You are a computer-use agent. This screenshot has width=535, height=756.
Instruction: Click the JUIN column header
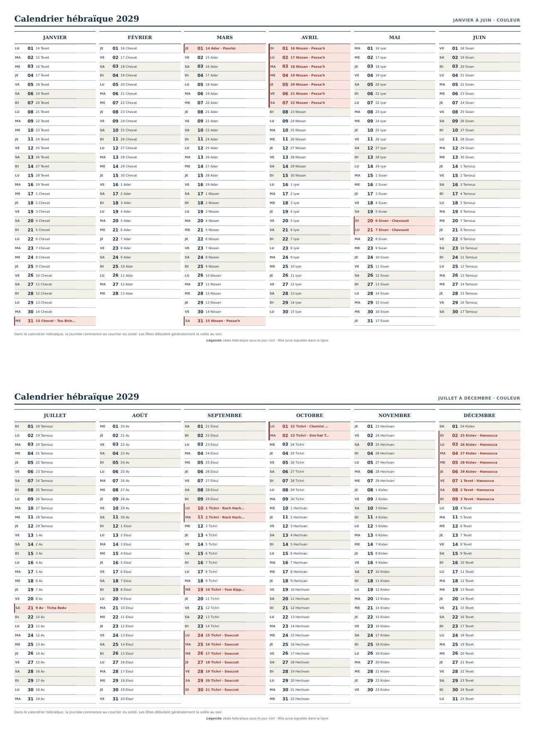click(x=479, y=37)
